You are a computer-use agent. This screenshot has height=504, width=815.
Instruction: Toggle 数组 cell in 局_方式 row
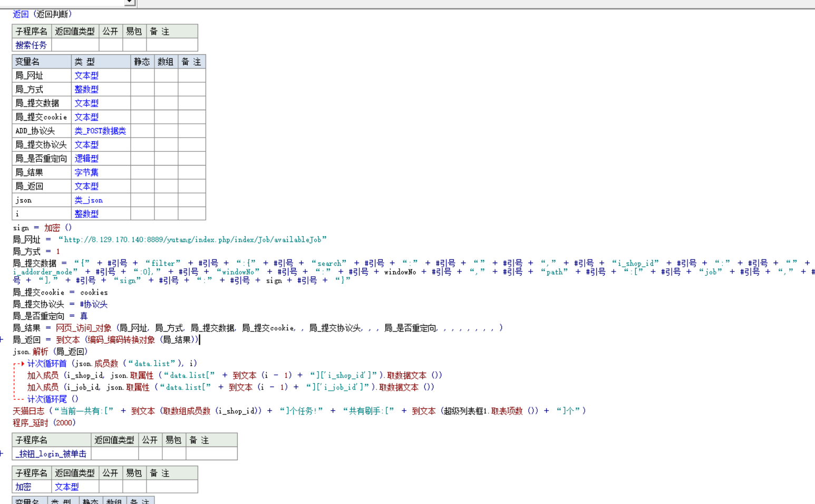pos(166,89)
